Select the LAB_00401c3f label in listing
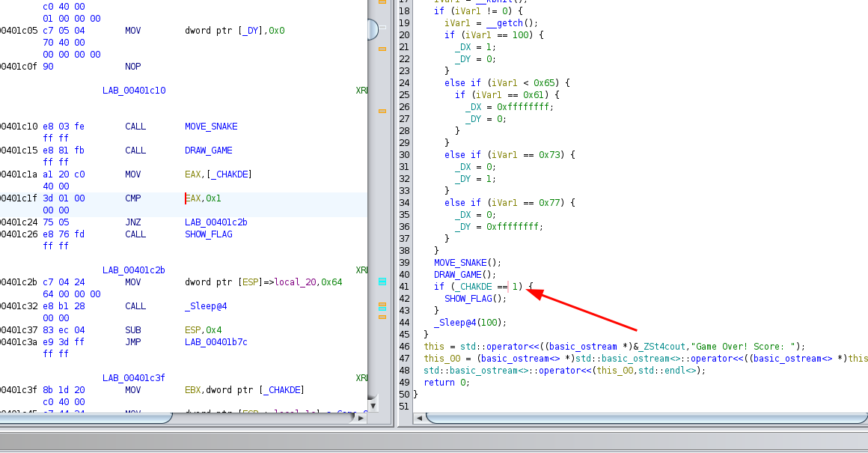This screenshot has width=868, height=453. 134,378
